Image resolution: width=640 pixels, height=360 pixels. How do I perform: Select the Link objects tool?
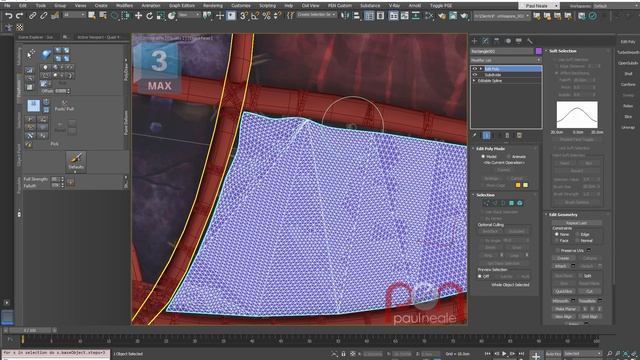pyautogui.click(x=32, y=16)
